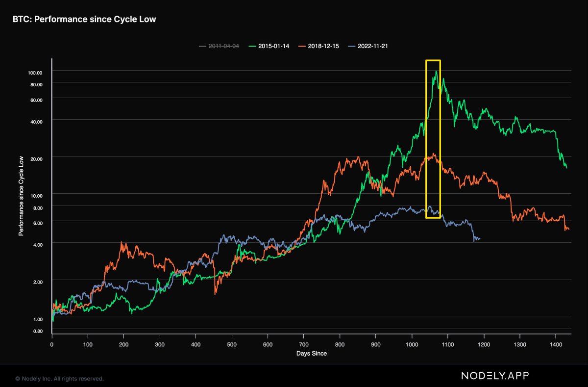Click the end of the orange 2018-12-15 line

pyautogui.click(x=568, y=229)
